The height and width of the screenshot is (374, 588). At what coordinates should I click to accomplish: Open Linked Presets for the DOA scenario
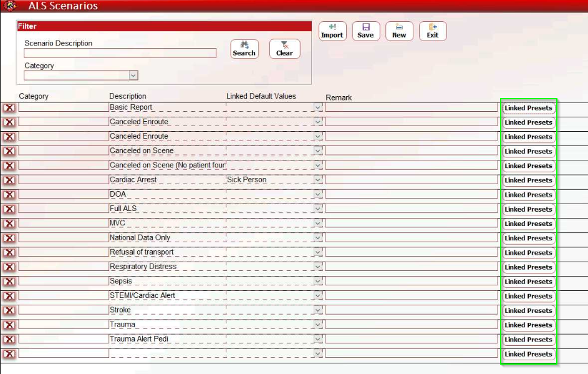528,195
